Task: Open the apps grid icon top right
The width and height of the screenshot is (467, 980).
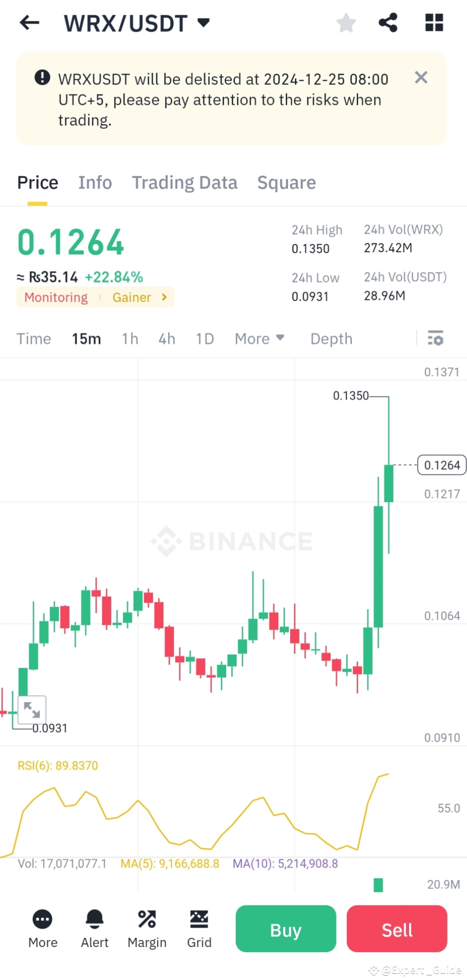Action: coord(434,23)
